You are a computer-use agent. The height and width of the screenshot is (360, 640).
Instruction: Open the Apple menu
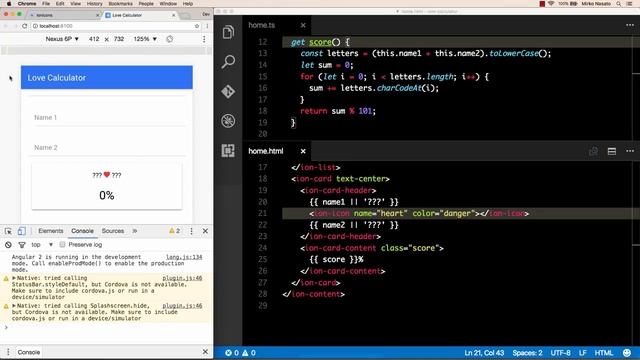tap(9, 4)
